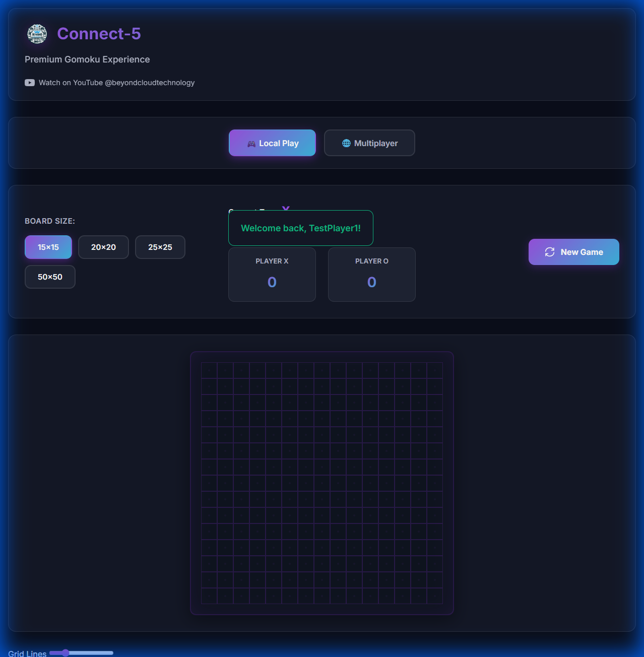Click the globe icon on Multiplayer
Image resolution: width=644 pixels, height=657 pixels.
(x=346, y=143)
